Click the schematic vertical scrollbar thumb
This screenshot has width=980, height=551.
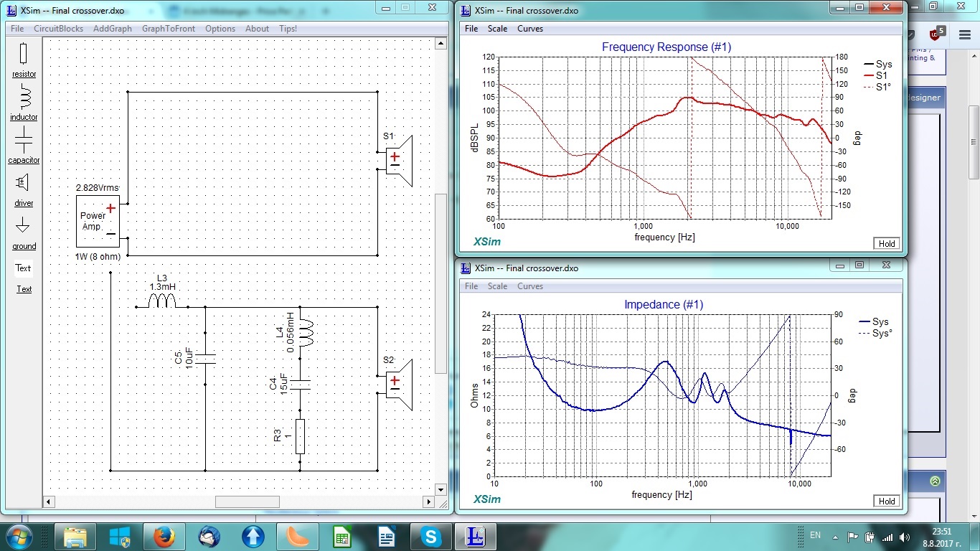[441, 283]
